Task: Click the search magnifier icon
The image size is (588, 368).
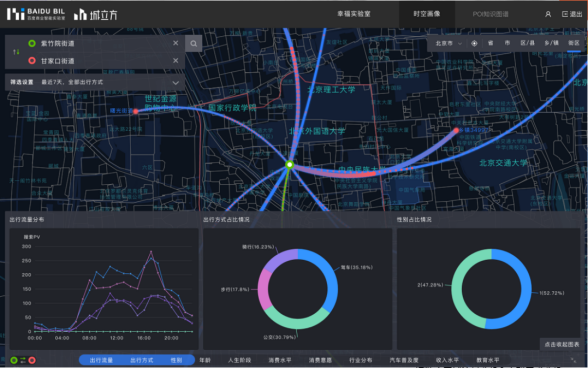Action: [x=194, y=44]
